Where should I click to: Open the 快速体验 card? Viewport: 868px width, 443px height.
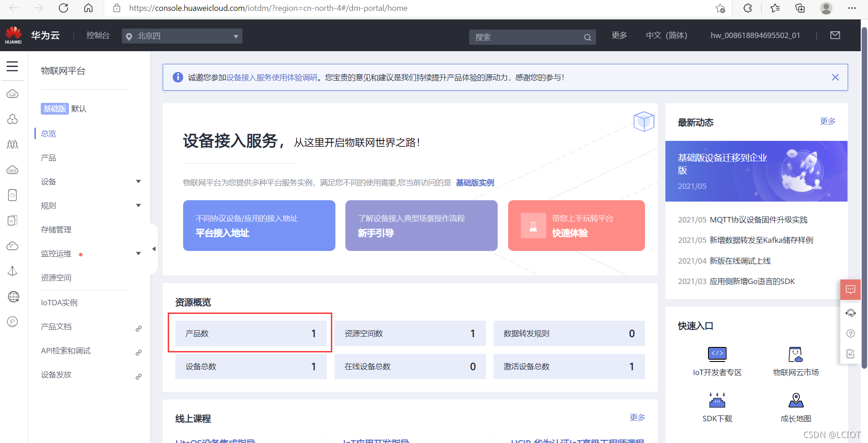(577, 226)
